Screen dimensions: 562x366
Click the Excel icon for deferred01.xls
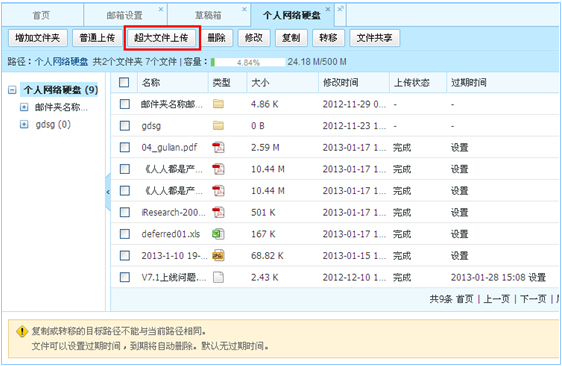pos(218,234)
